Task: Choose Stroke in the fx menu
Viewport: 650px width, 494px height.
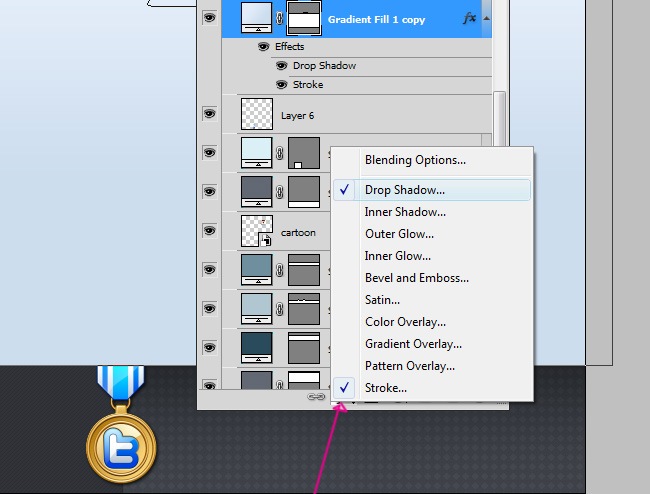Action: 432,387
